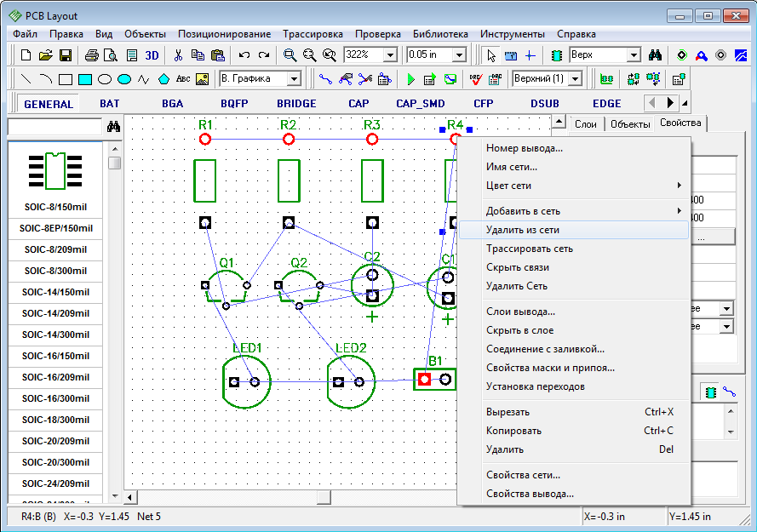Run the DRC check icon with red checkmark
The width and height of the screenshot is (757, 532).
coord(476,79)
